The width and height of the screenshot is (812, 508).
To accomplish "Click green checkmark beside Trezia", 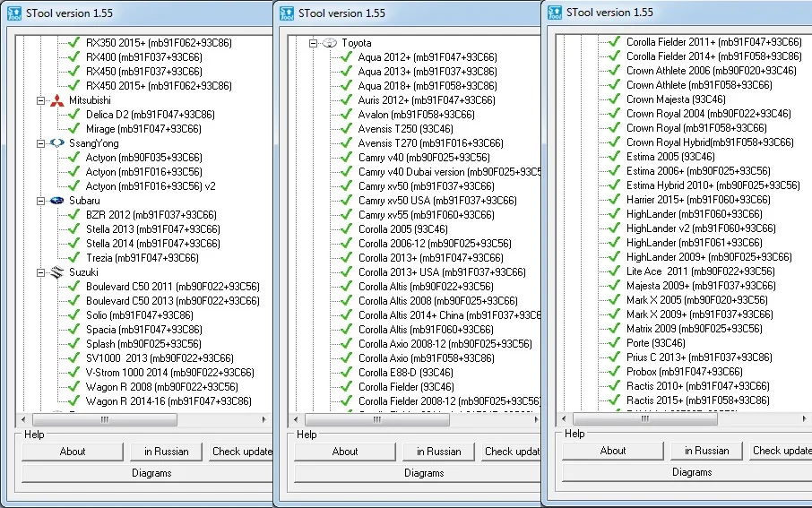I will (x=74, y=257).
